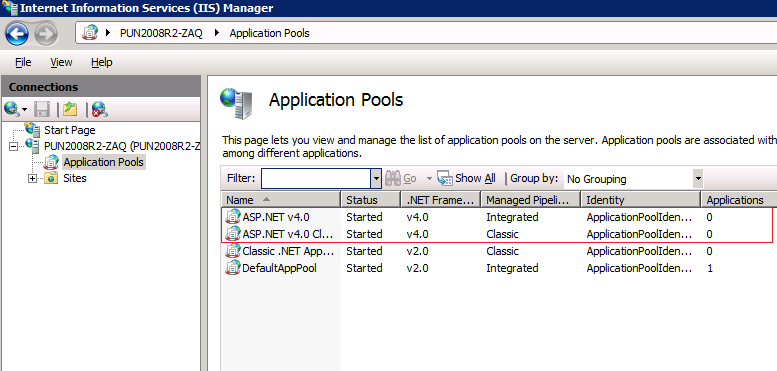Click Application Pools breadcrumb in address bar

coord(270,33)
